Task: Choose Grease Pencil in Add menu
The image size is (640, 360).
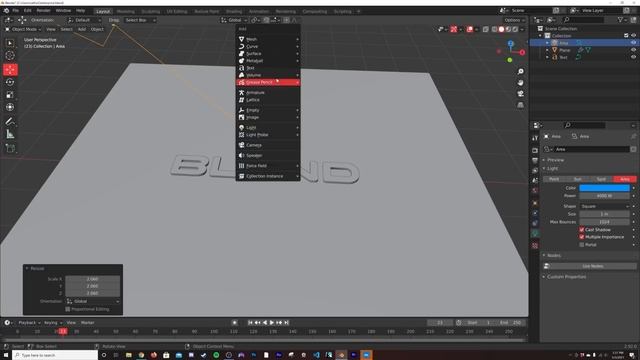Action: tap(268, 82)
